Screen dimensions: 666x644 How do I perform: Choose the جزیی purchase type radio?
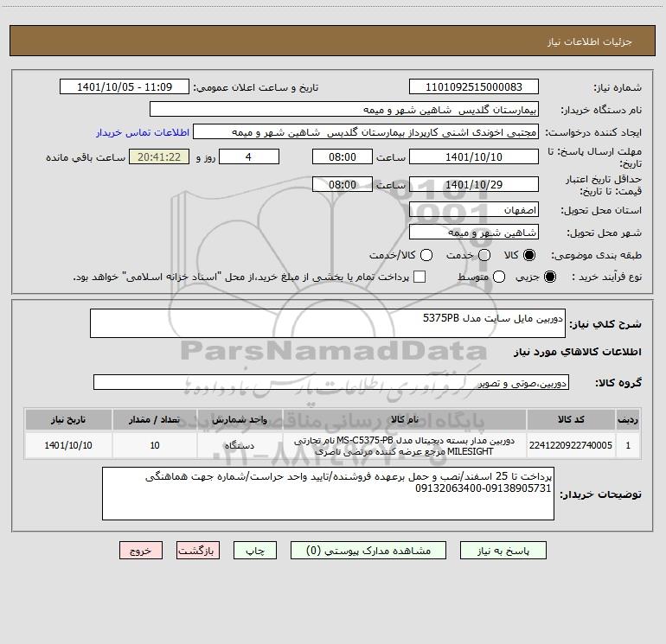pos(549,277)
